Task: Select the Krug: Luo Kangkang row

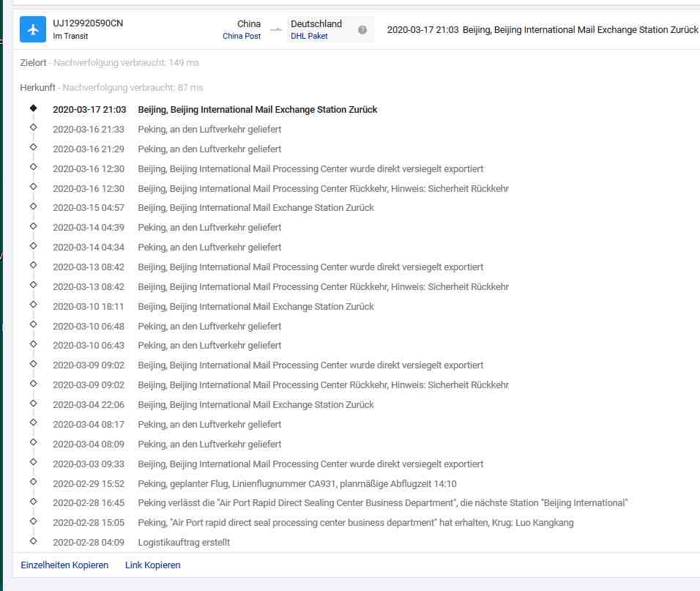Action: (x=313, y=523)
